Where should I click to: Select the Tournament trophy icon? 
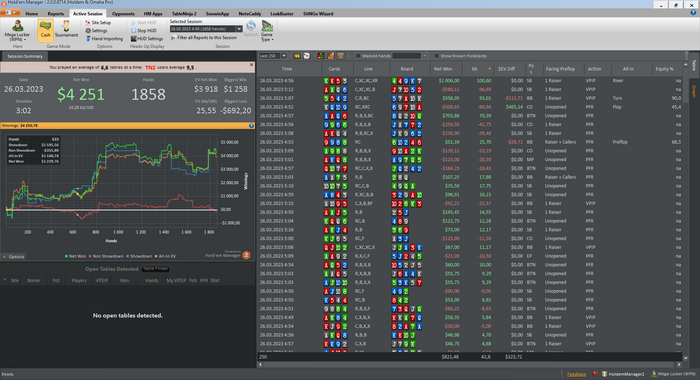tap(66, 30)
